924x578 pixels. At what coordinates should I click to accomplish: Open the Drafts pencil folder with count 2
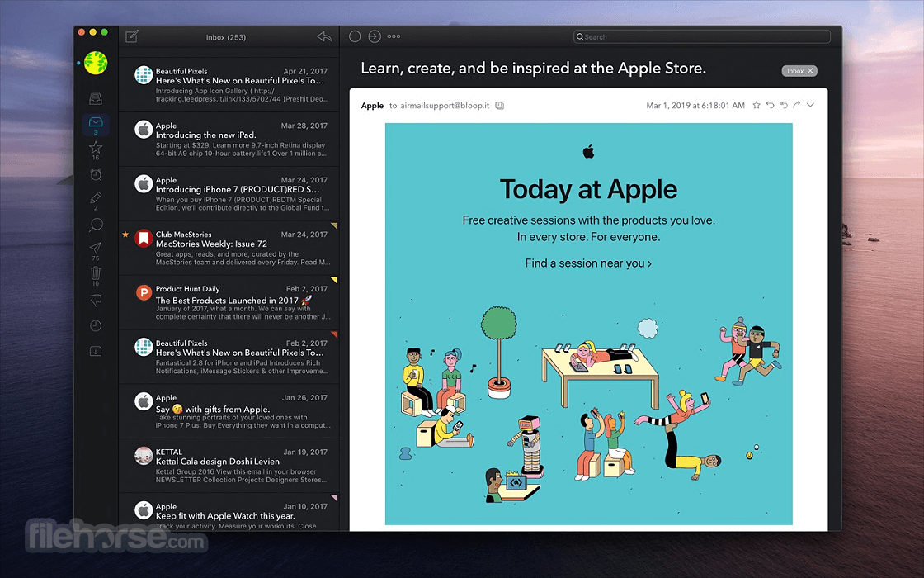[96, 200]
